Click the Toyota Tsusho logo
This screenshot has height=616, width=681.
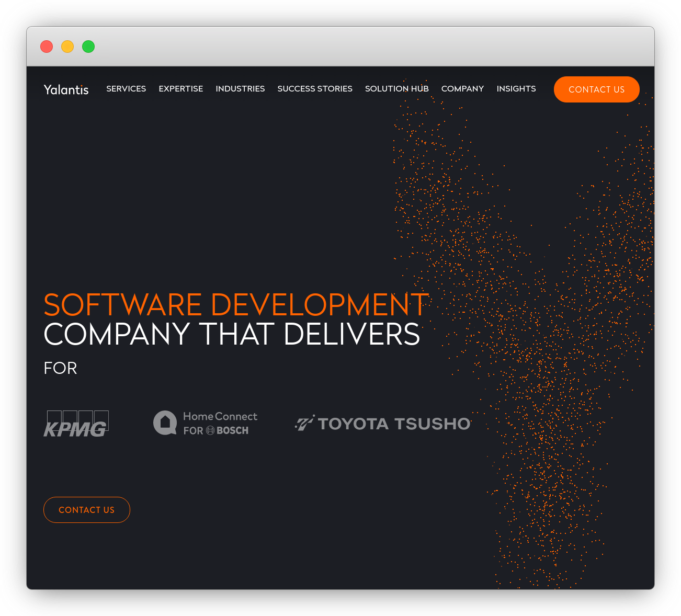[x=382, y=424]
